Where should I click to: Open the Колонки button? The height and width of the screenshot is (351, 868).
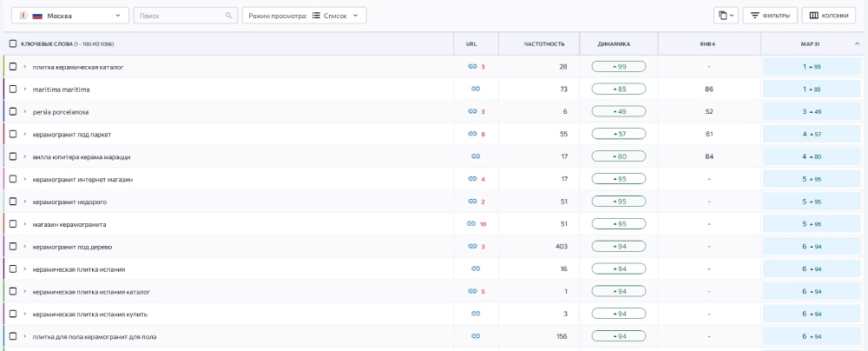[x=829, y=16]
